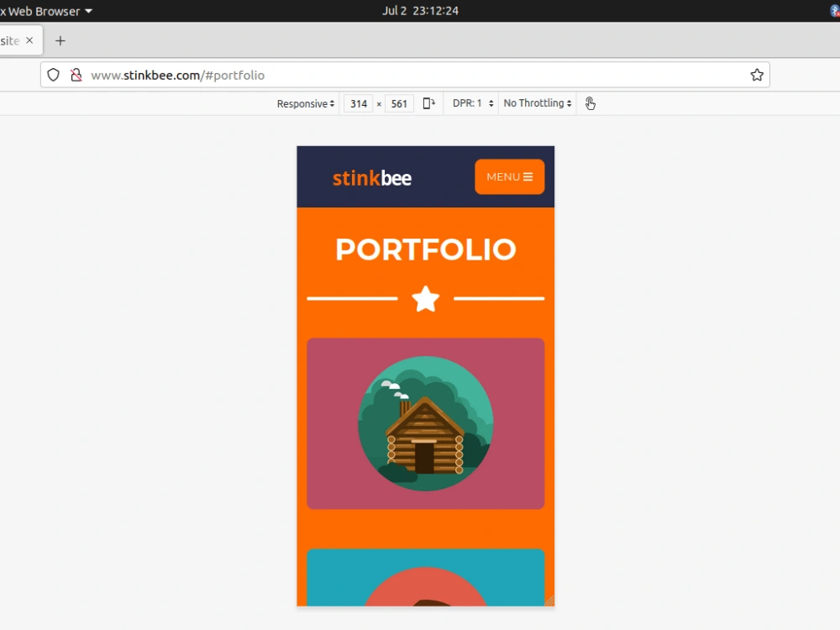Bookmark this page with the star icon

click(x=757, y=75)
